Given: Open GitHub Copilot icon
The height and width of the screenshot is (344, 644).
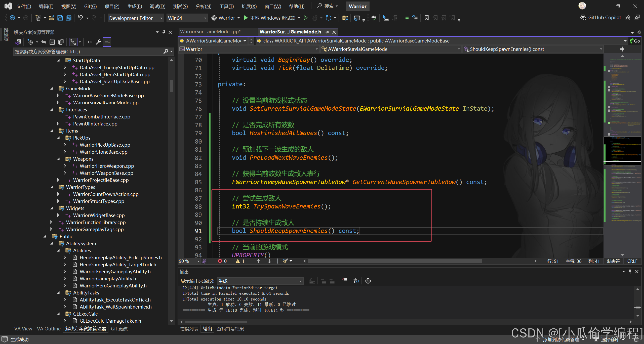Looking at the screenshot, I should [583, 17].
